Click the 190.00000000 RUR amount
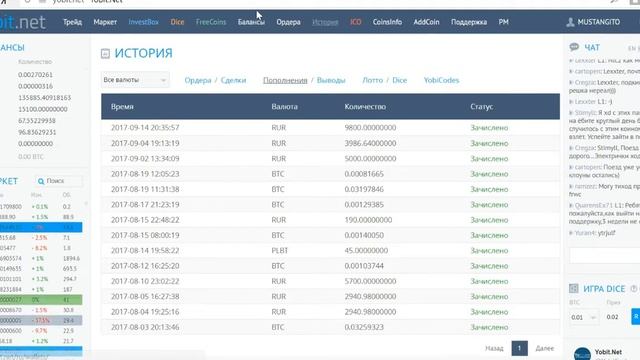This screenshot has height=360, width=640. click(x=368, y=220)
